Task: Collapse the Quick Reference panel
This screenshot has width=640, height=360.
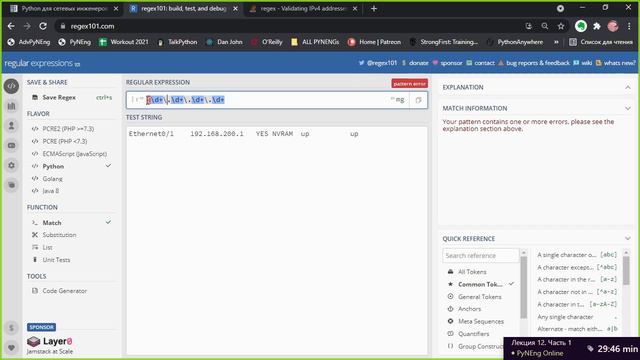Action: click(x=628, y=238)
